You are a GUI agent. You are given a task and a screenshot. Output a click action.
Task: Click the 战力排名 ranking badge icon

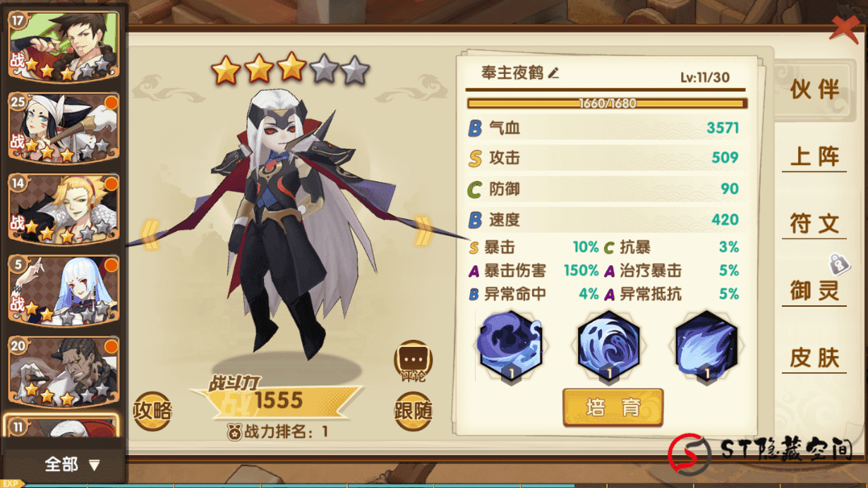coord(234,432)
